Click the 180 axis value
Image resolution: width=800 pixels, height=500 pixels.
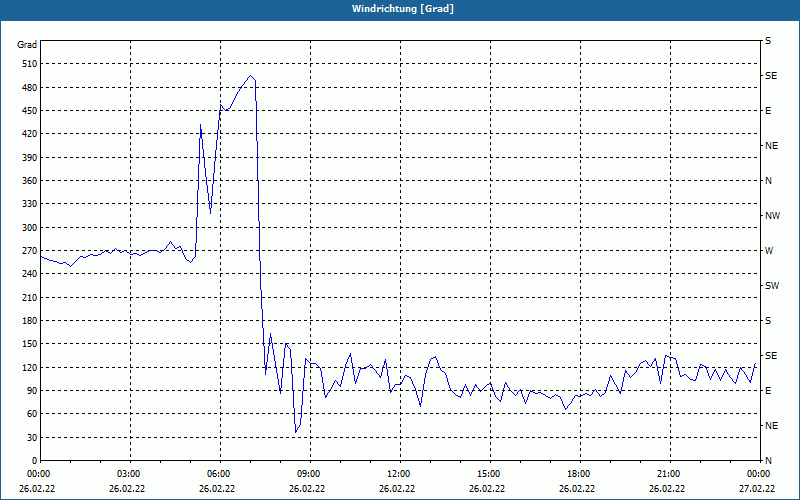point(30,321)
